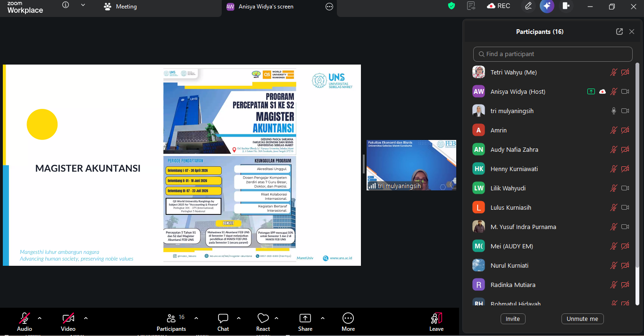Image resolution: width=644 pixels, height=336 pixels.
Task: Pop out the Participants panel
Action: tap(619, 32)
